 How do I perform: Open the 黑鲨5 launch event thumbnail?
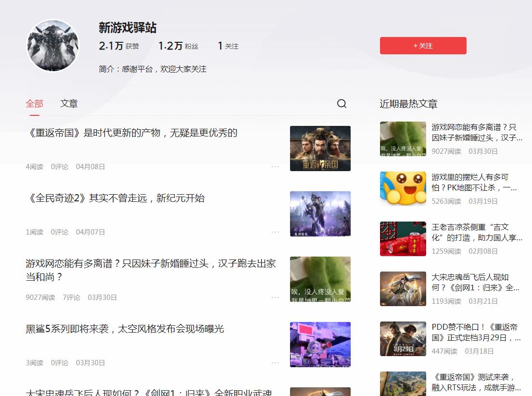point(320,345)
